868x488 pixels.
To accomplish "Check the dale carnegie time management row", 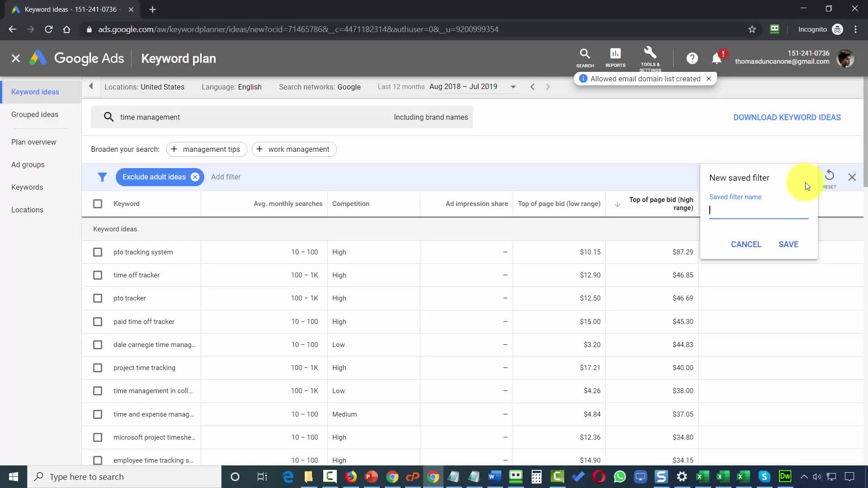I will tap(98, 345).
